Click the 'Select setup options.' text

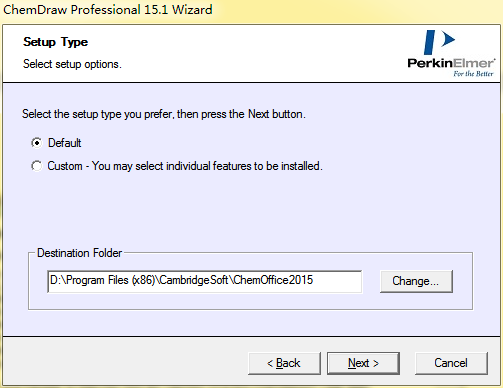[72, 64]
